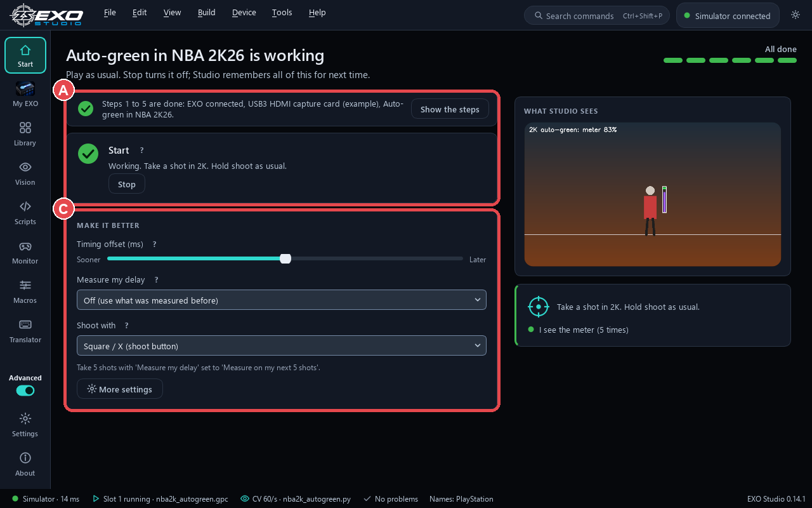Click the EXO Studio logo
The height and width of the screenshot is (508, 812).
(x=47, y=15)
